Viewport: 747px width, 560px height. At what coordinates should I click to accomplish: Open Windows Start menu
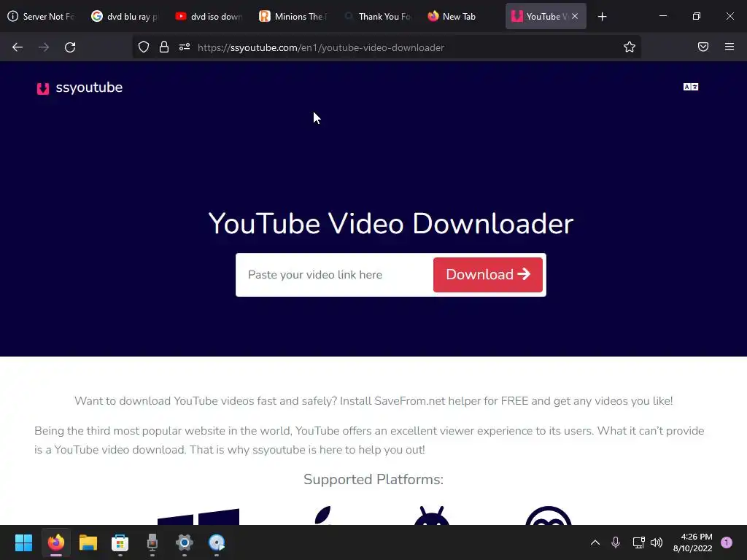pos(23,542)
